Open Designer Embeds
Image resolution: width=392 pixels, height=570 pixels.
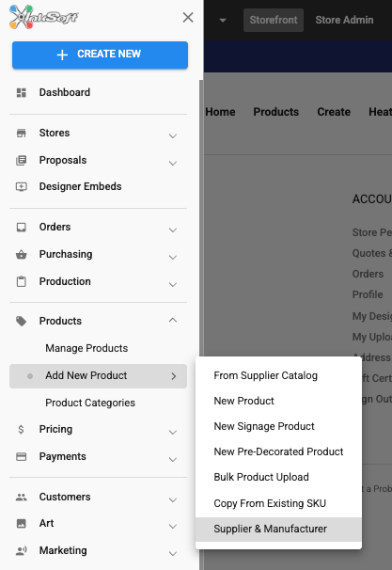coord(80,186)
